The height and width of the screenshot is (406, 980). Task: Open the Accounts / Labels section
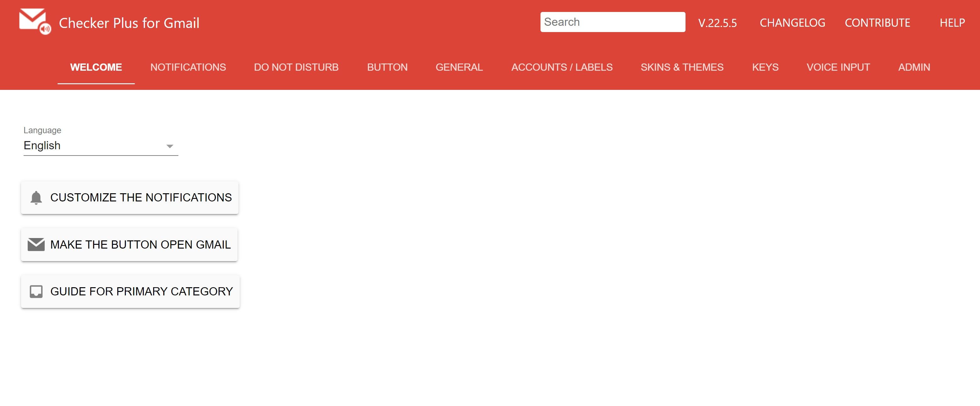[x=562, y=67]
